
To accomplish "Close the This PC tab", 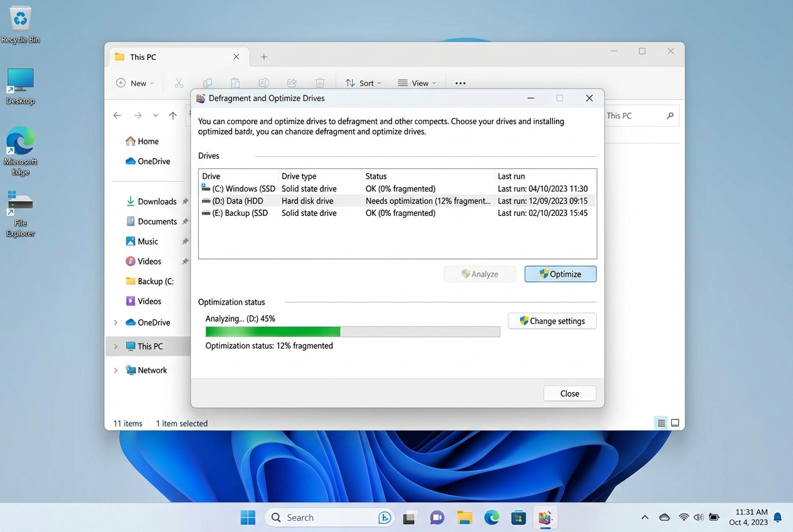I will [237, 56].
